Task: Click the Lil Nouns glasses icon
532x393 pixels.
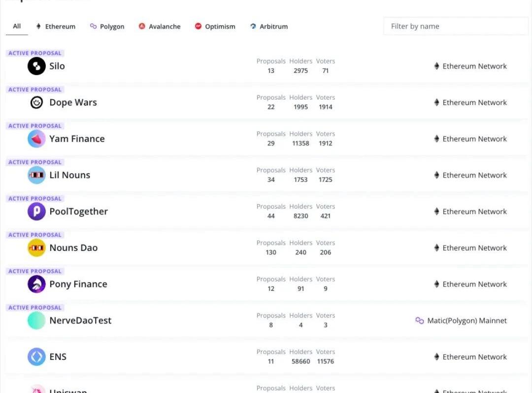Action: coord(36,175)
